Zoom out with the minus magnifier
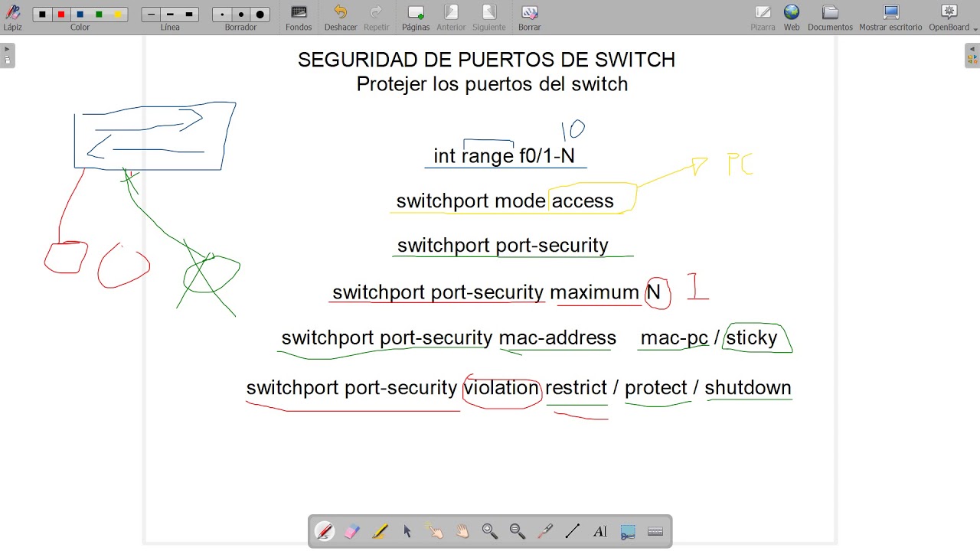This screenshot has width=980, height=551. (x=518, y=531)
